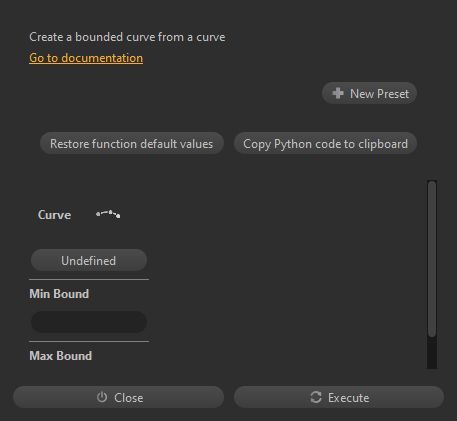Click the separator line above Max Bound
This screenshot has height=421, width=457.
(89, 341)
